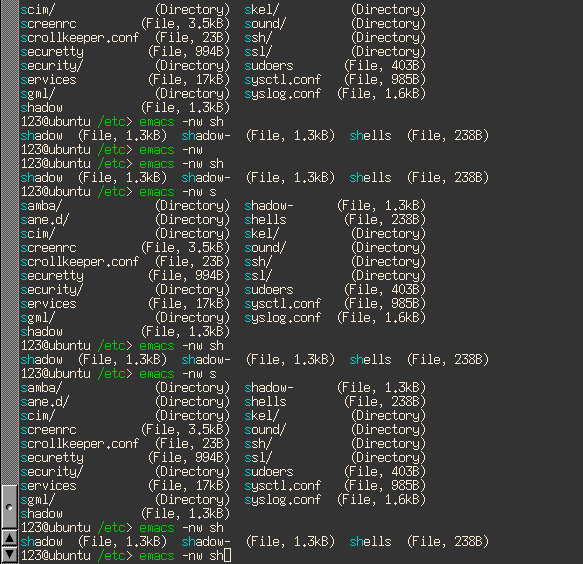The height and width of the screenshot is (564, 583).
Task: Click the empty scrollbar track above the thumb
Action: [9, 242]
